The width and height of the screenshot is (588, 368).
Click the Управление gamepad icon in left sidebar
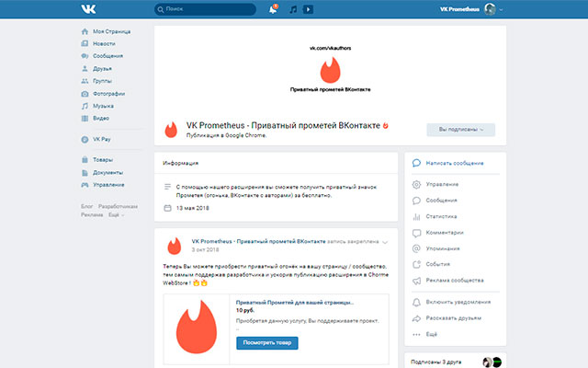[x=85, y=185]
